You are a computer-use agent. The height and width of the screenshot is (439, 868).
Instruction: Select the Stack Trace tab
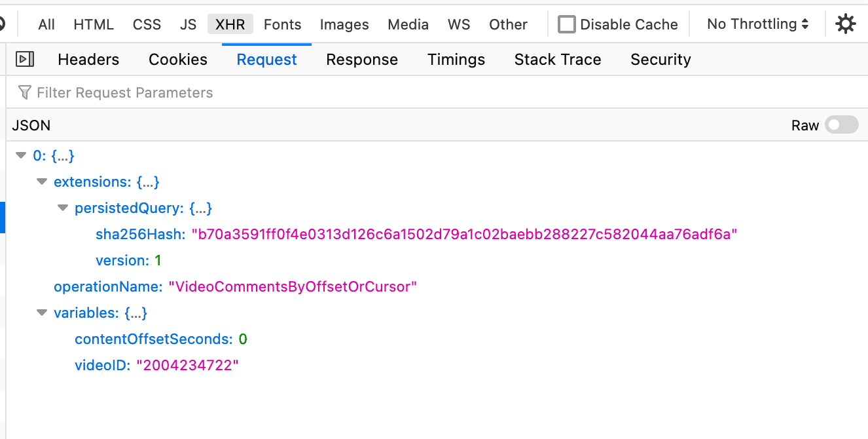[557, 59]
